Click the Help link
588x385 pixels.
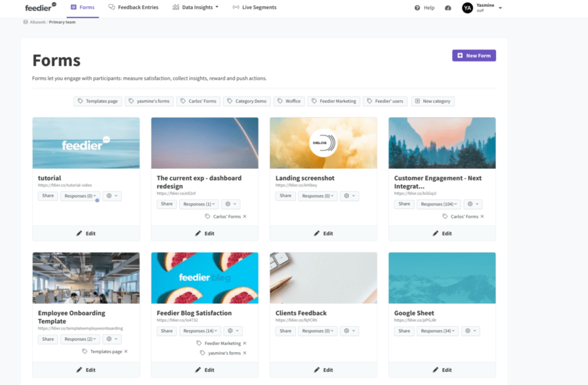click(x=424, y=8)
